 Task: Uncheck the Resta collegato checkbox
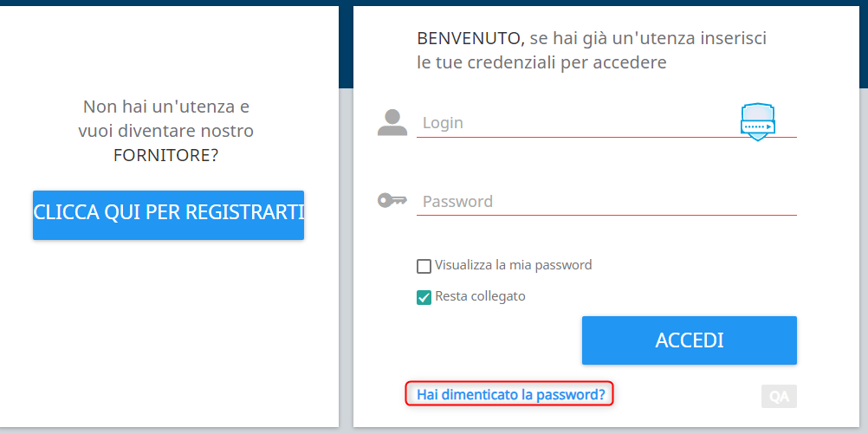tap(424, 297)
